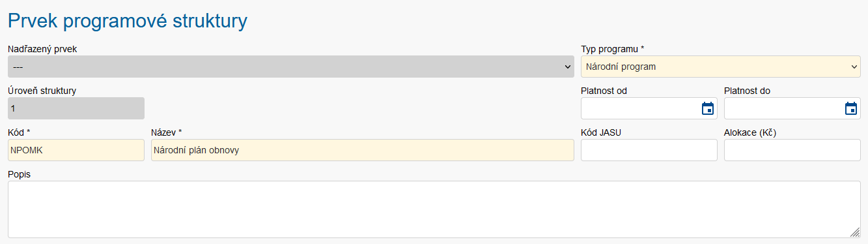Click the Kód field containing NPOMK
This screenshot has height=244, width=868.
76,150
